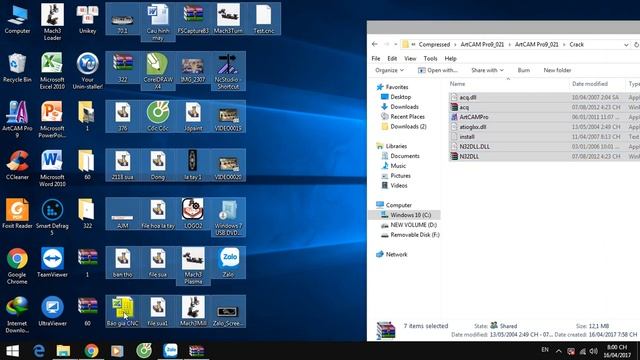Open the Mach3 Loader desktop icon
This screenshot has width=640, height=360.
pyautogui.click(x=52, y=22)
